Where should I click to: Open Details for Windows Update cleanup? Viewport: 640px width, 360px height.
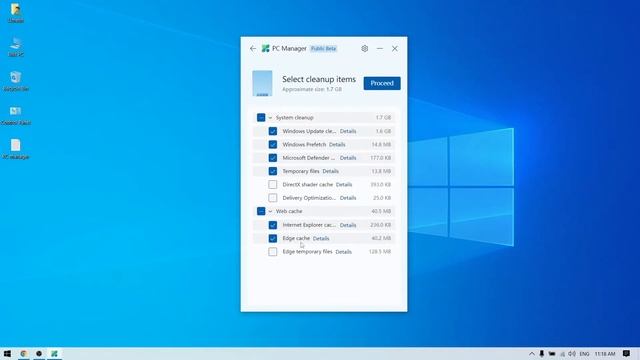coord(348,131)
